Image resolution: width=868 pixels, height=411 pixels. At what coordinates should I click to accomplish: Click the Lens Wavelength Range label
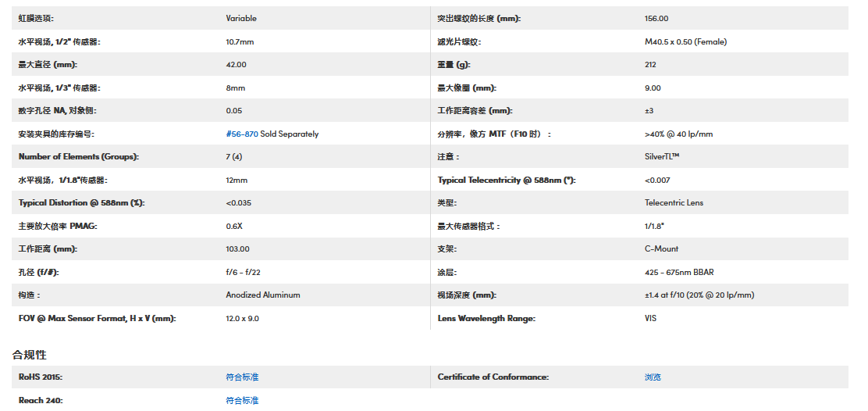tap(486, 319)
